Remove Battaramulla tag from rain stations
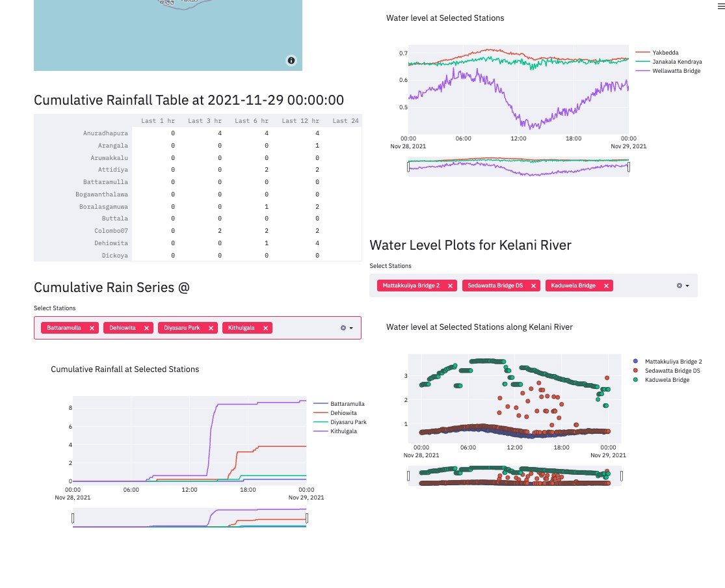The width and height of the screenshot is (725, 588). (x=92, y=328)
